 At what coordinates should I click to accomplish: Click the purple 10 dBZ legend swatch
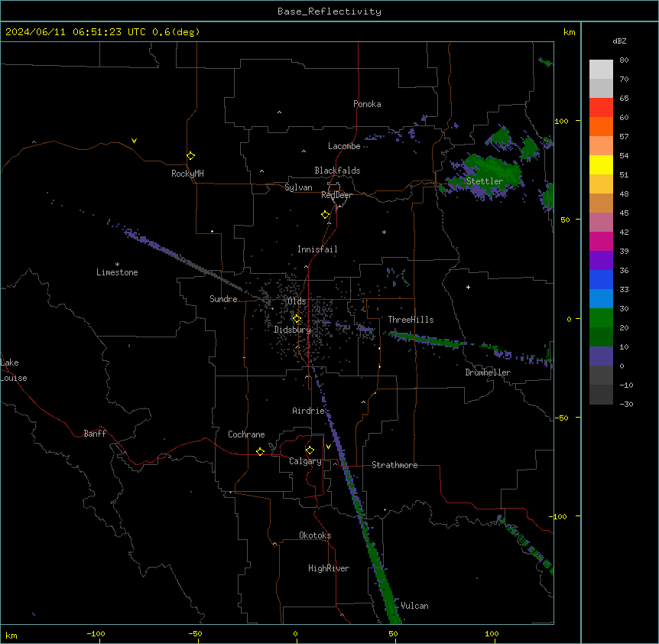coord(601,356)
